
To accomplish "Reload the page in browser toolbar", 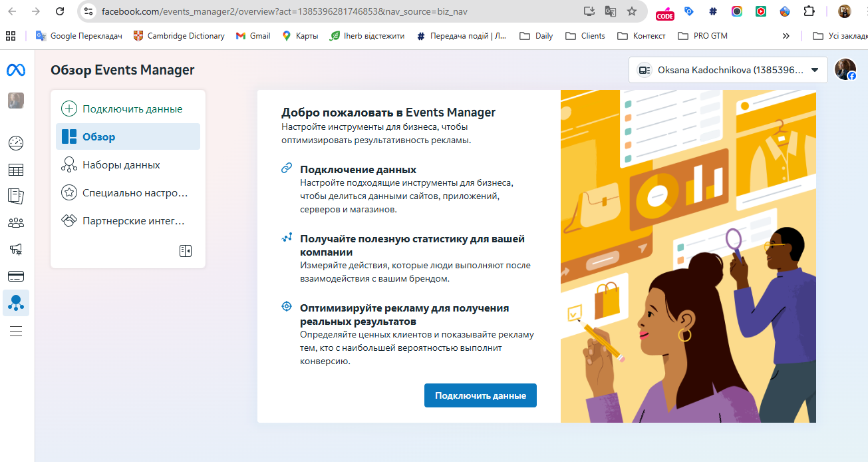I will tap(60, 11).
